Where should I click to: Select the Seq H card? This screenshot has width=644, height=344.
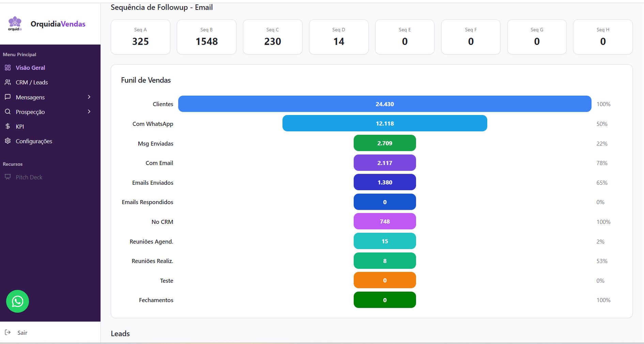click(603, 37)
